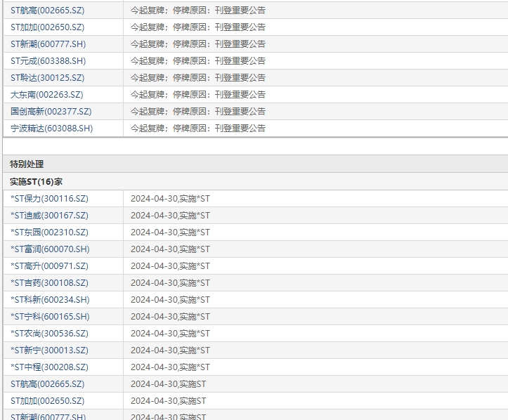Screen dimensions: 508x420
Task: Open ST加加(002650.SZ) with 2024-04-30 实施ST
Action: [47, 401]
